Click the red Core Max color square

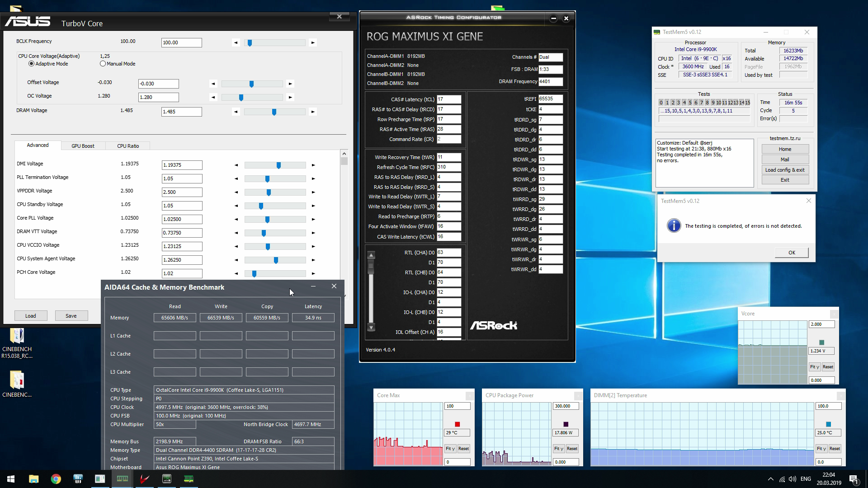pyautogui.click(x=457, y=424)
